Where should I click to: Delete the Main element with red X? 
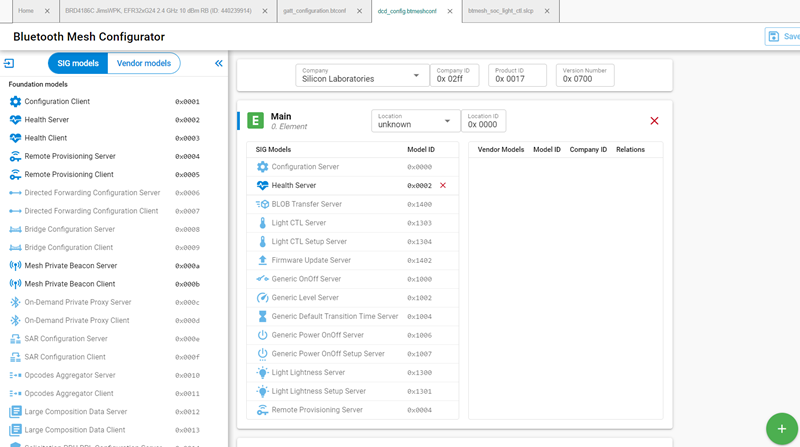[x=654, y=121]
